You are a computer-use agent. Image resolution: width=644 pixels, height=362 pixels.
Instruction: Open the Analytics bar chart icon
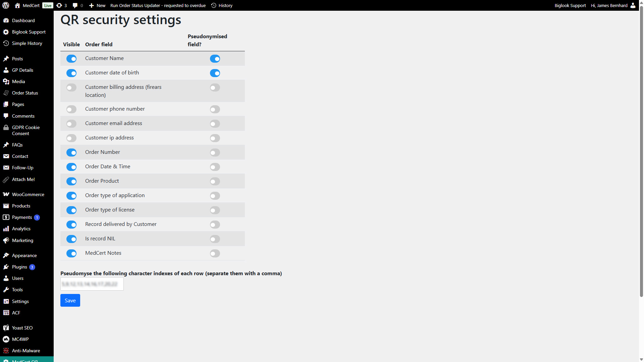click(6, 229)
